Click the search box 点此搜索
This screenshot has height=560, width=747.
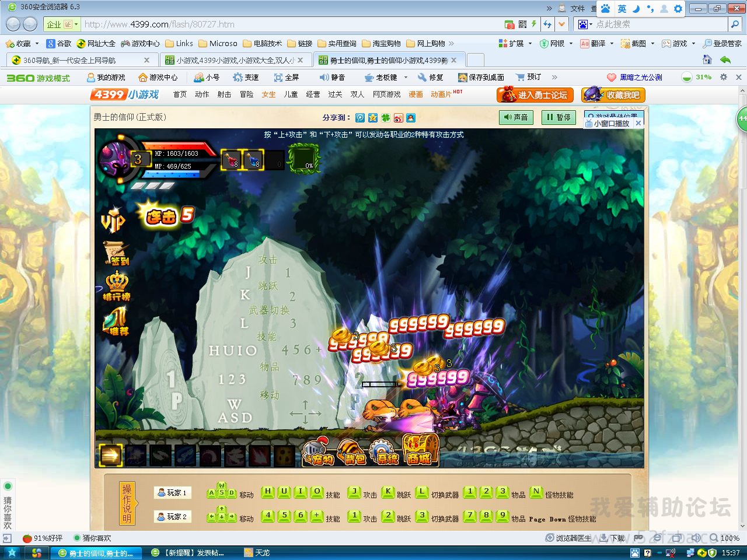(x=661, y=24)
